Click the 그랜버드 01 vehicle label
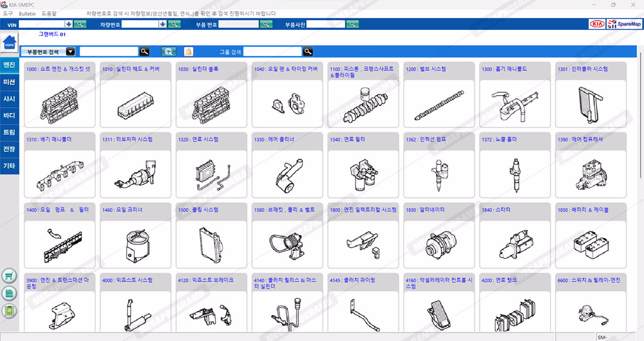This screenshot has height=341, width=644. (x=52, y=34)
